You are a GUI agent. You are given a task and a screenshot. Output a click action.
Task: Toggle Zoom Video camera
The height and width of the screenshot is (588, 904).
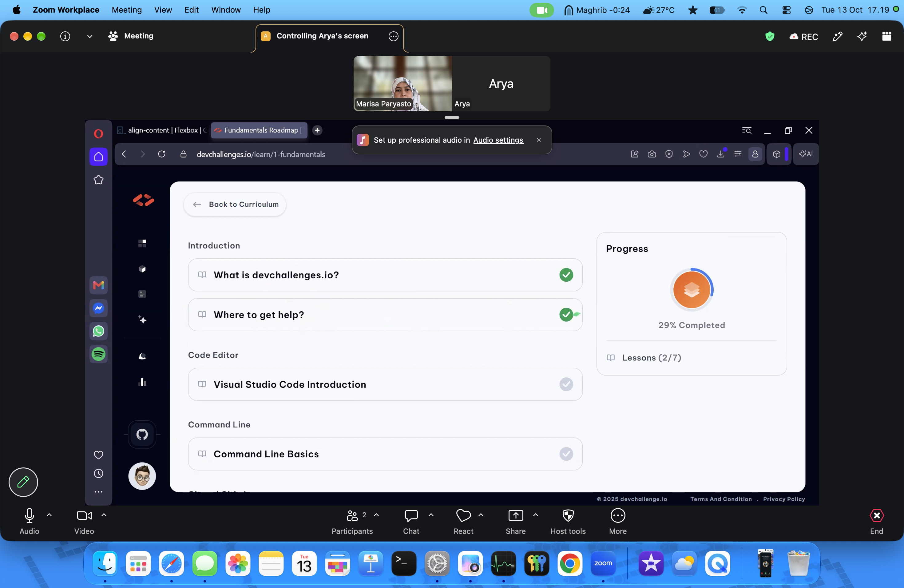(x=84, y=522)
